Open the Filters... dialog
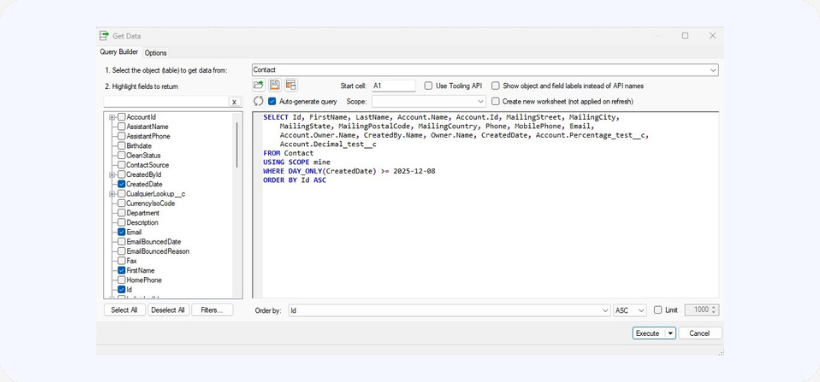Viewport: 820px width, 382px height. pos(212,310)
